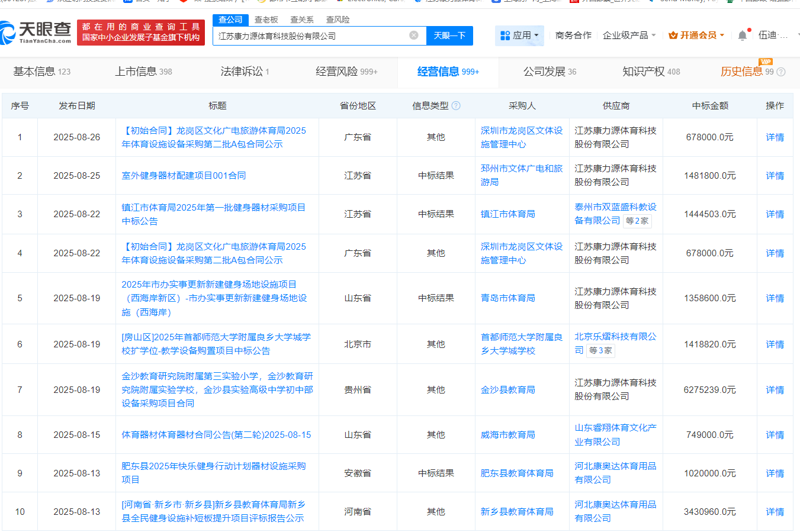Click purchaser 镇江市体育局
The image size is (800, 532).
pyautogui.click(x=507, y=214)
